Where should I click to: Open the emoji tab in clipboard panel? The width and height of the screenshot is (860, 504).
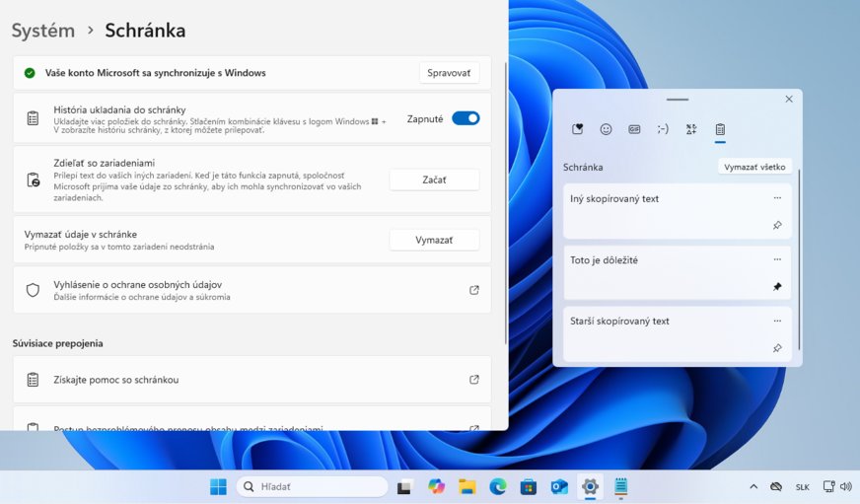coord(606,129)
